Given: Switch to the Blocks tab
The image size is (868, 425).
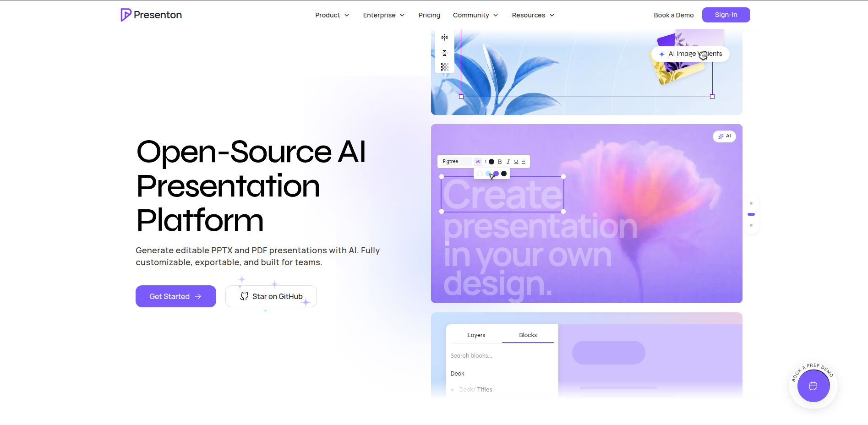Looking at the screenshot, I should click(528, 335).
